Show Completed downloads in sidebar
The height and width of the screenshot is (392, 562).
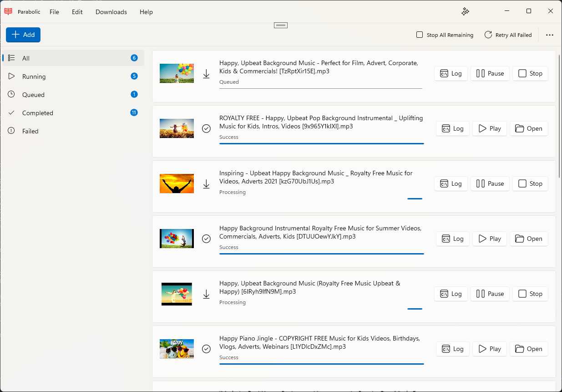tap(73, 112)
